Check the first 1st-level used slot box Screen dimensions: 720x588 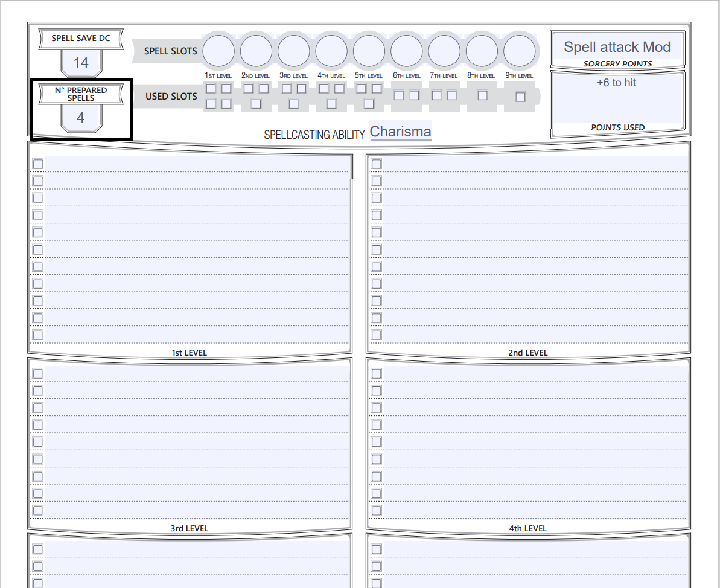pos(211,88)
